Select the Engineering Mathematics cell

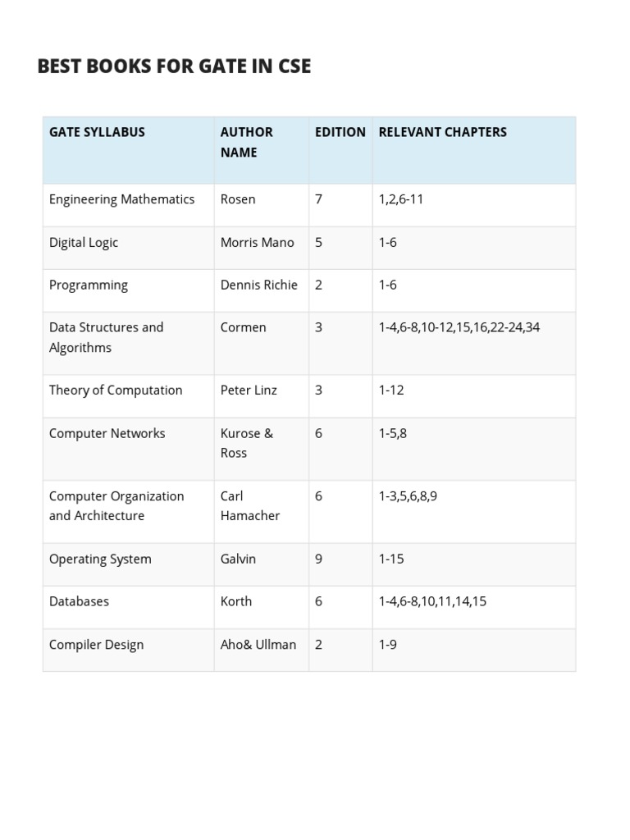point(121,199)
